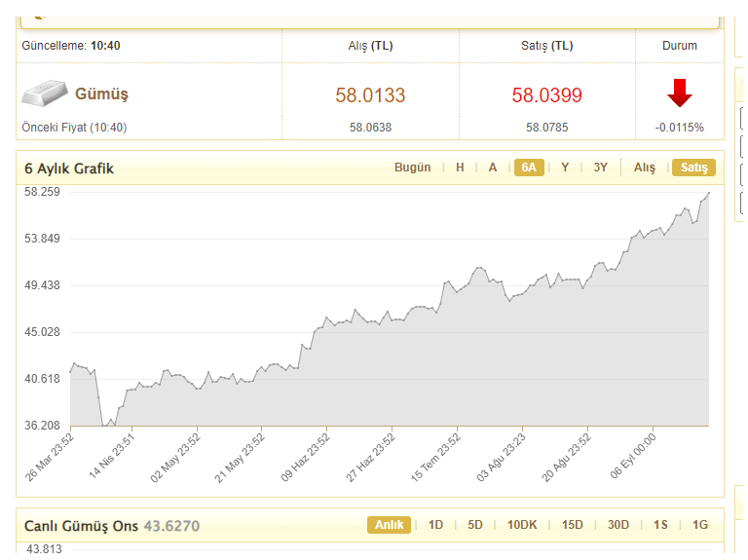This screenshot has height=560, width=748.
Task: Pick 30D interval for the ons chart
Action: [618, 525]
